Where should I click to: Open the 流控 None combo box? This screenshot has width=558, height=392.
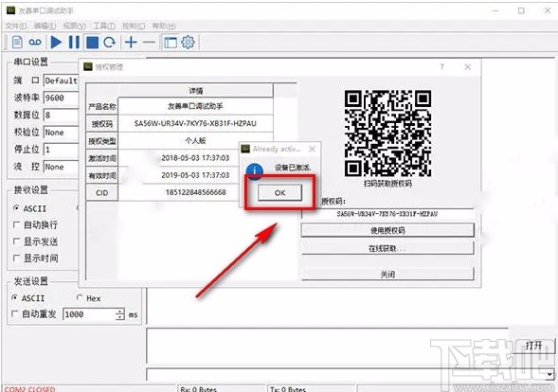click(x=61, y=167)
